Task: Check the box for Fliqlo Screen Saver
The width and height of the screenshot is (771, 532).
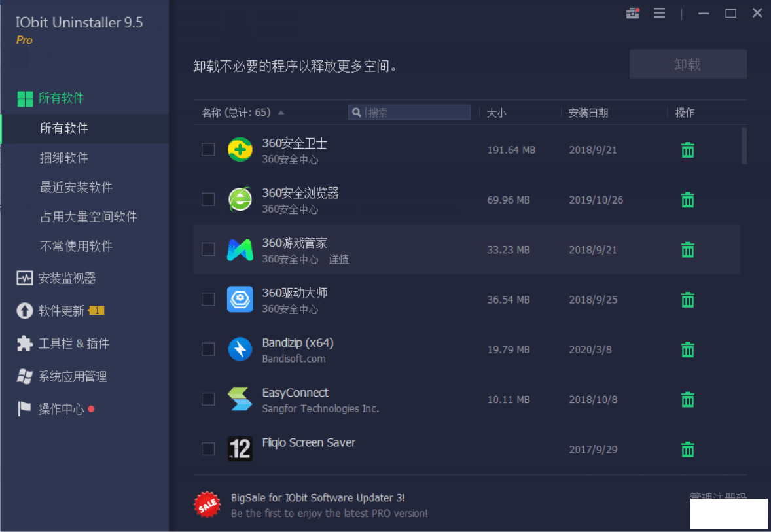Action: pyautogui.click(x=208, y=449)
